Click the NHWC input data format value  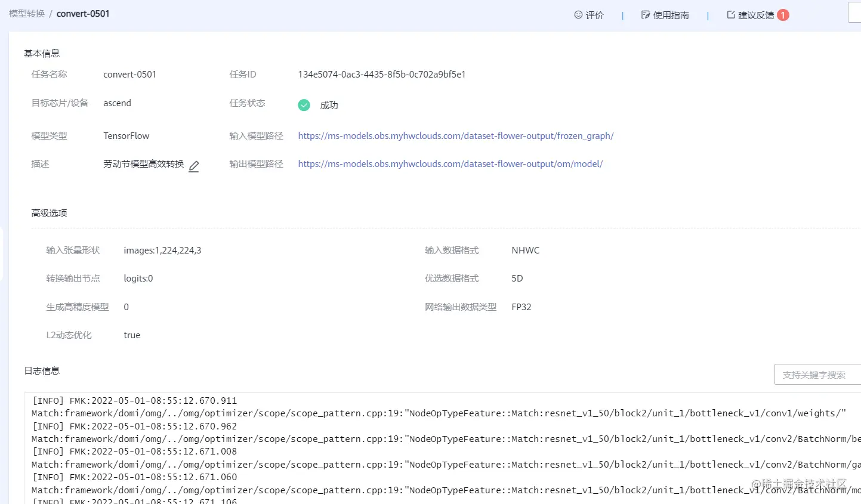click(x=526, y=251)
